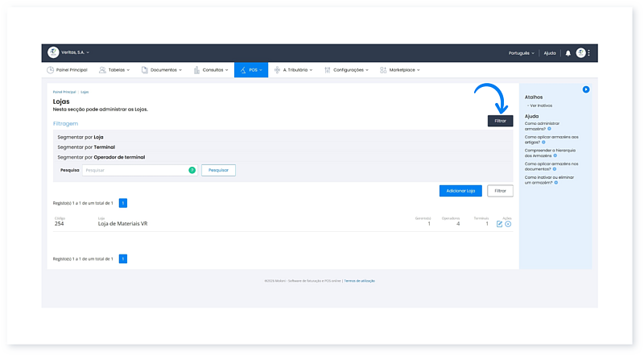Viewport: 644px width, 356px height.
Task: Click the green help icon in search field
Action: pyautogui.click(x=192, y=170)
